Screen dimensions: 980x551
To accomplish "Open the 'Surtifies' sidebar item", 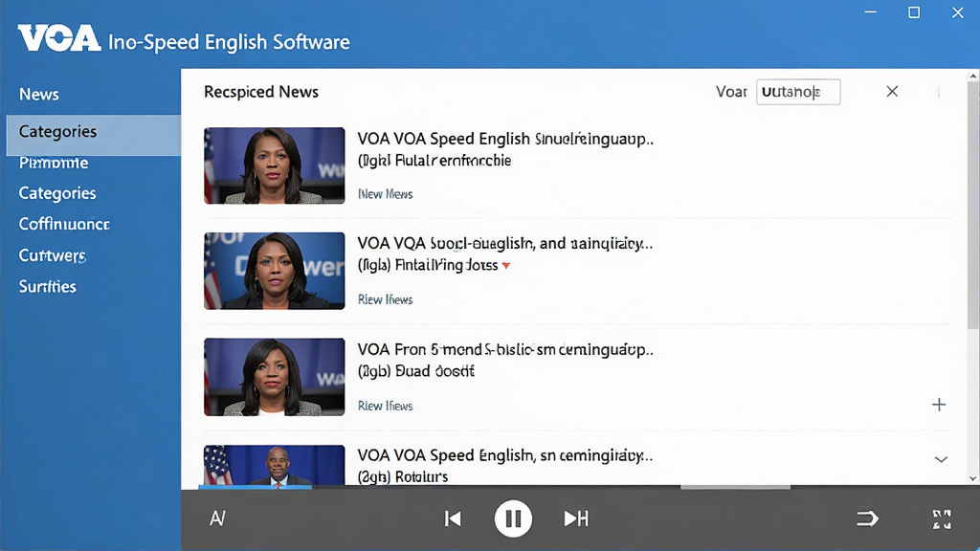I will (48, 286).
